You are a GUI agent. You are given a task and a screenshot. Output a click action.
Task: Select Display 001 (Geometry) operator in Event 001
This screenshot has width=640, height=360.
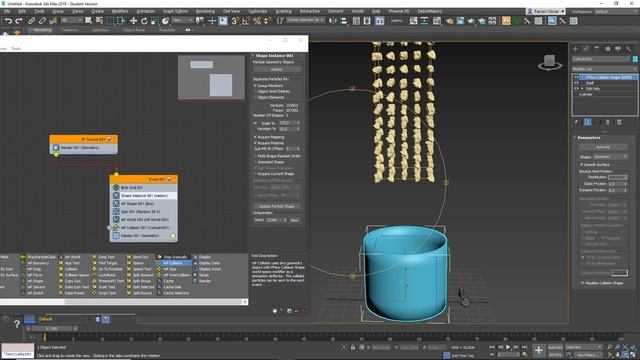[144, 236]
